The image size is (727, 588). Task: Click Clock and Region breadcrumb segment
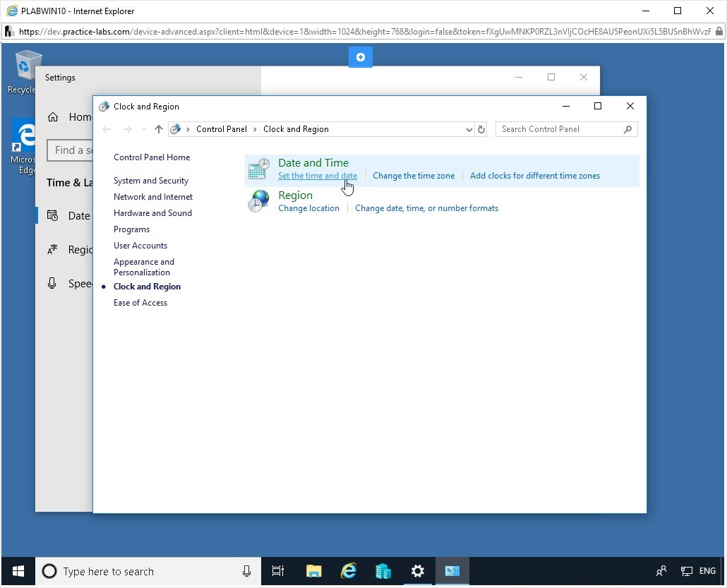pyautogui.click(x=296, y=129)
